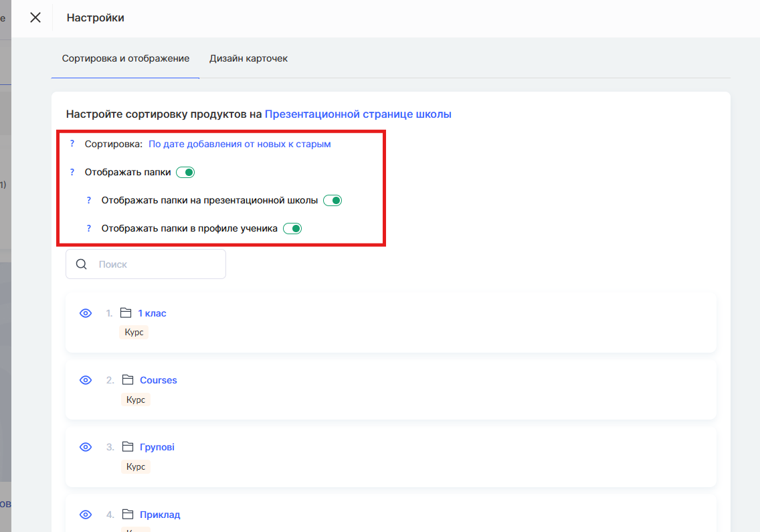Click the help icon next to Сортировка
The width and height of the screenshot is (760, 532).
(72, 144)
